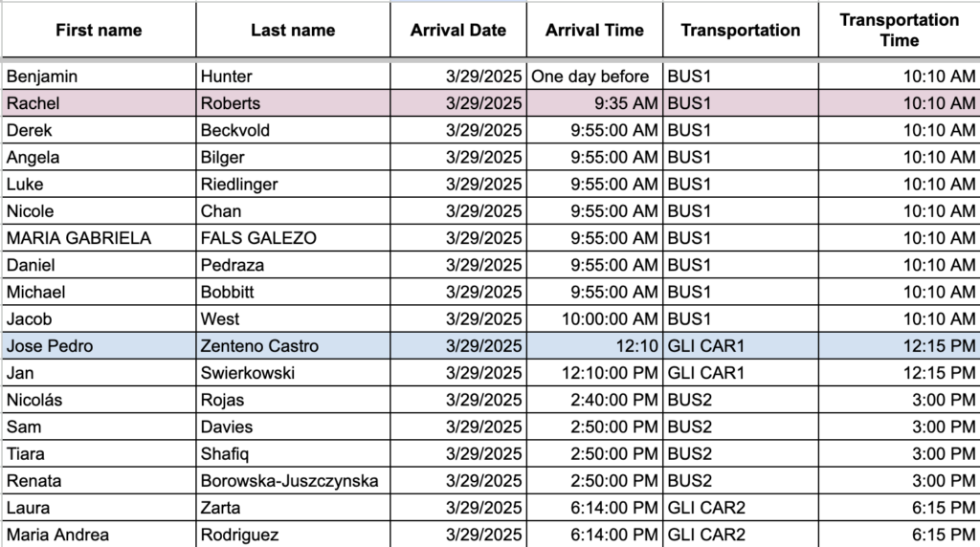This screenshot has height=547, width=980.
Task: Click the 'Arrival Date' header cell
Action: click(458, 31)
